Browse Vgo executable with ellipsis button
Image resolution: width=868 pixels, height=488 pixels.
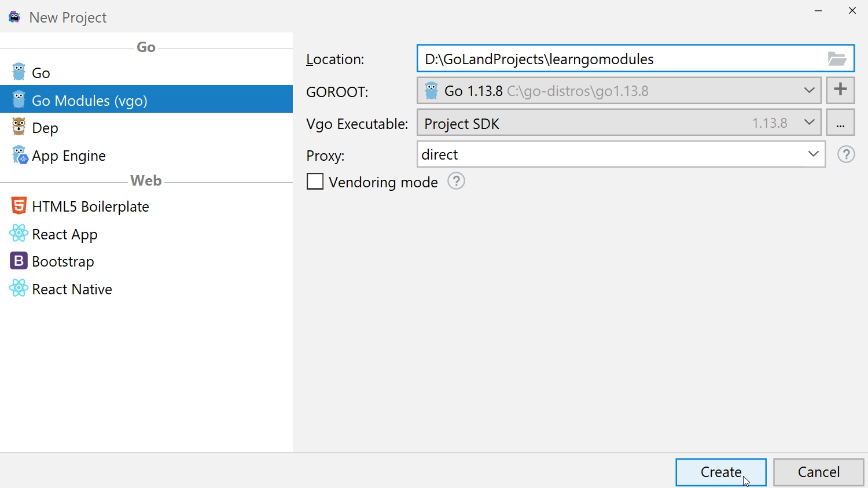point(840,123)
